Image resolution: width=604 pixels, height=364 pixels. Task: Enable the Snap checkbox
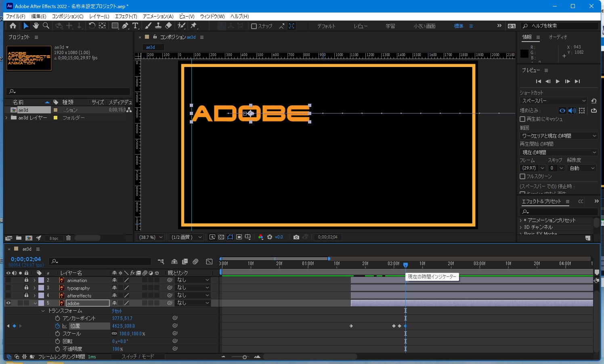coord(254,26)
